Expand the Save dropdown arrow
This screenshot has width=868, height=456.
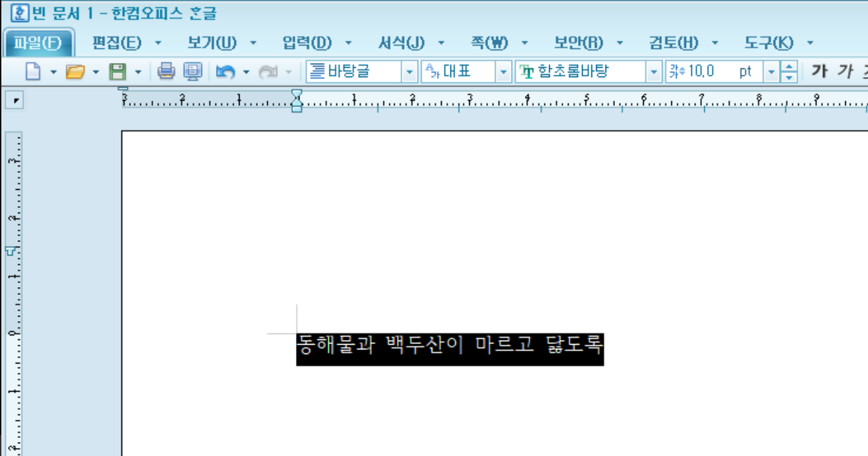[x=138, y=72]
